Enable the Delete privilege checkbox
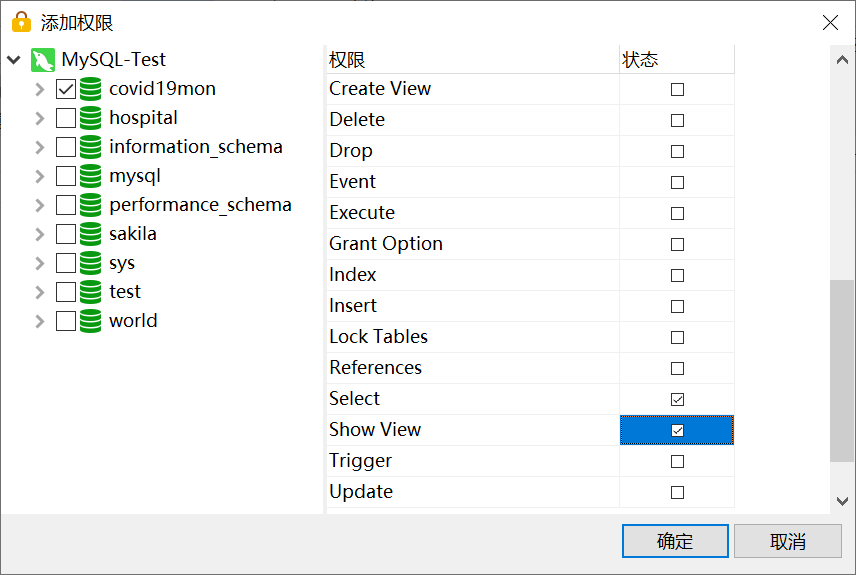This screenshot has height=575, width=856. click(677, 120)
